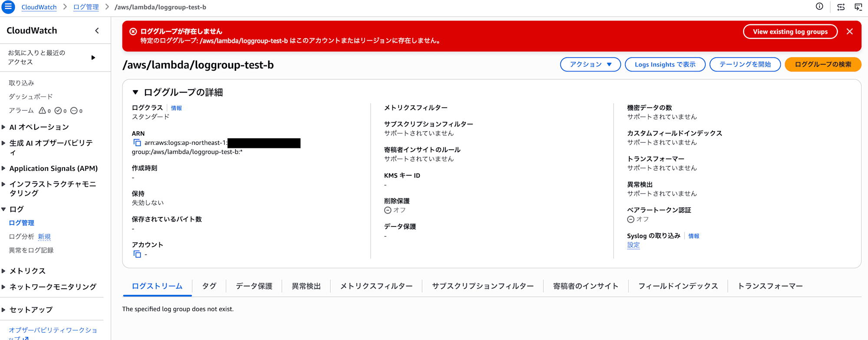The width and height of the screenshot is (868, 340).
Task: Expand ネットワークモニタリング section
Action: tap(3, 287)
